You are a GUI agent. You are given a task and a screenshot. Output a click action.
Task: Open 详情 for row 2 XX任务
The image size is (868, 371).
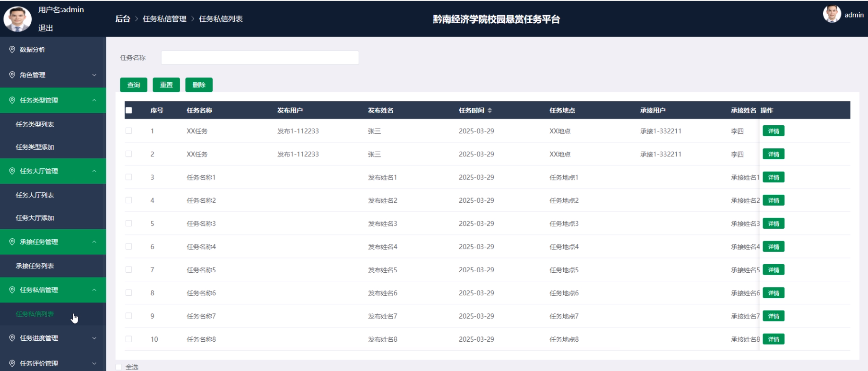click(773, 154)
